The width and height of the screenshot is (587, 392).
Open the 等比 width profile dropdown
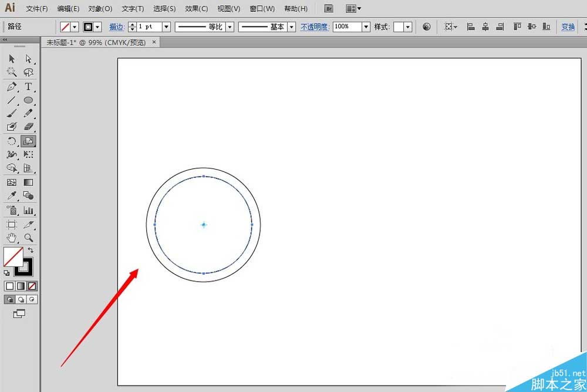230,27
